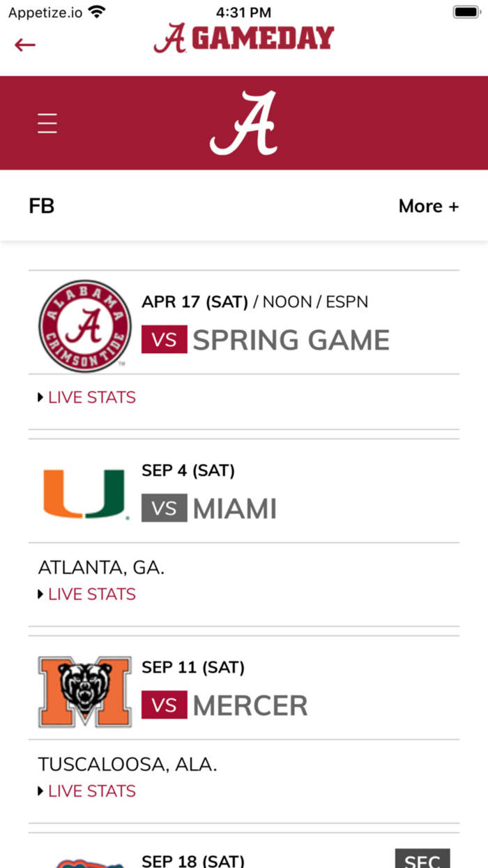
Task: Click the Mercer Bears logo
Action: tap(83, 691)
